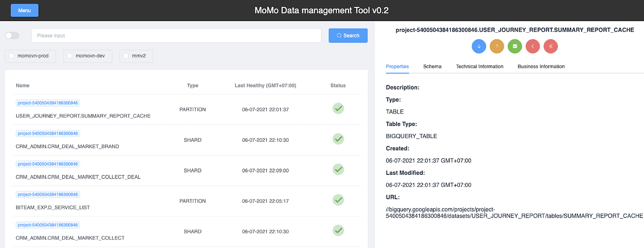
Task: Click PARTITION type in SUMMARY_REPORT_CACHE row
Action: click(193, 110)
